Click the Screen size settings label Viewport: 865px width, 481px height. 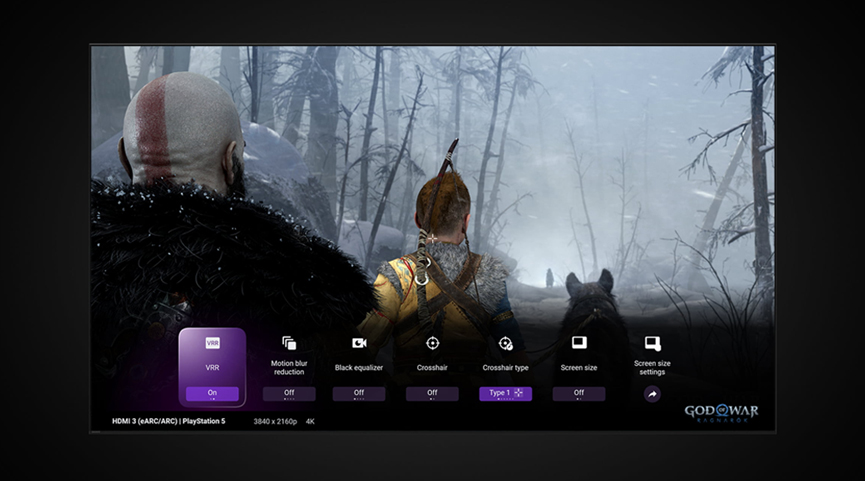(652, 367)
